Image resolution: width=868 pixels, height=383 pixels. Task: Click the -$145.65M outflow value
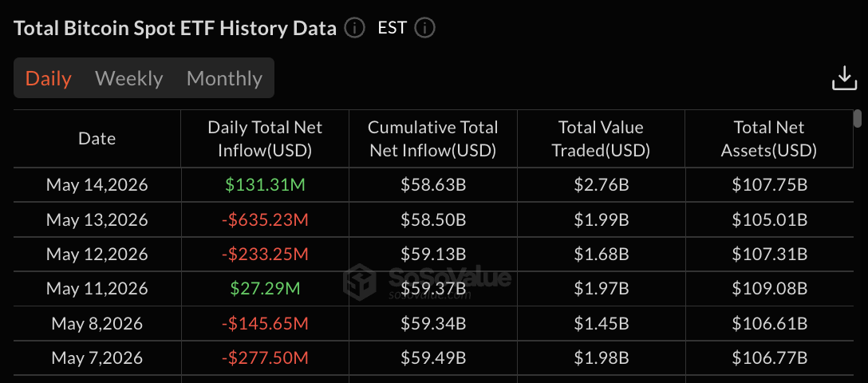[x=265, y=323]
